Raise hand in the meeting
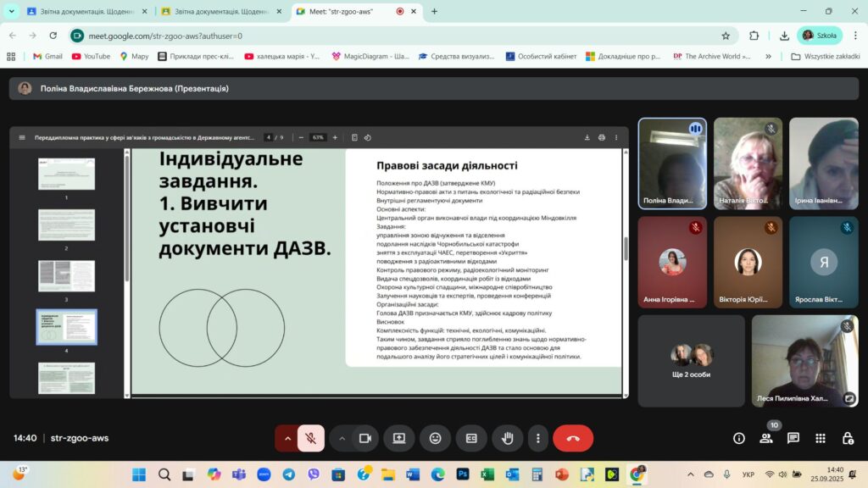 (508, 438)
